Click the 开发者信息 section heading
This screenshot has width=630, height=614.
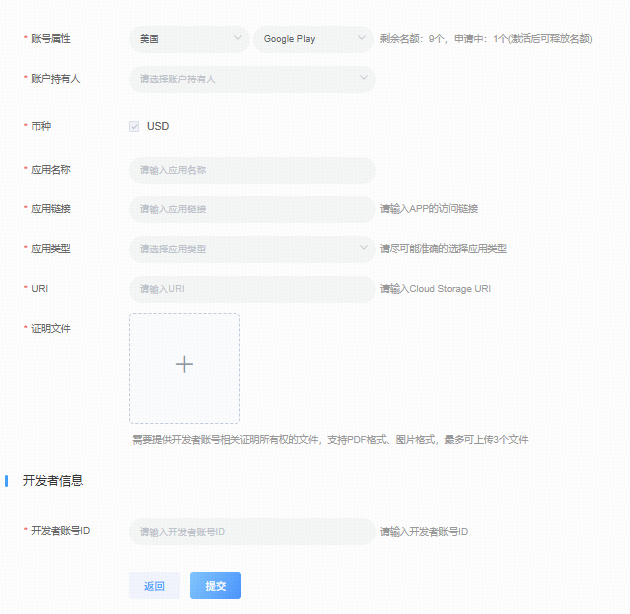(x=53, y=481)
